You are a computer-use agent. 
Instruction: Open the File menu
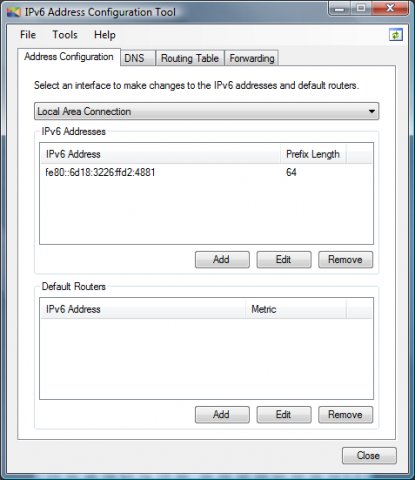(28, 35)
